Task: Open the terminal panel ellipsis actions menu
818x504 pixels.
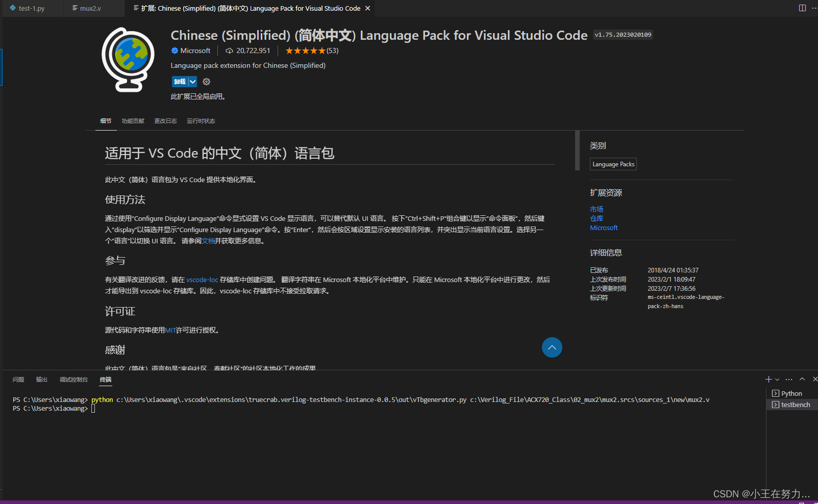Action: 789,379
